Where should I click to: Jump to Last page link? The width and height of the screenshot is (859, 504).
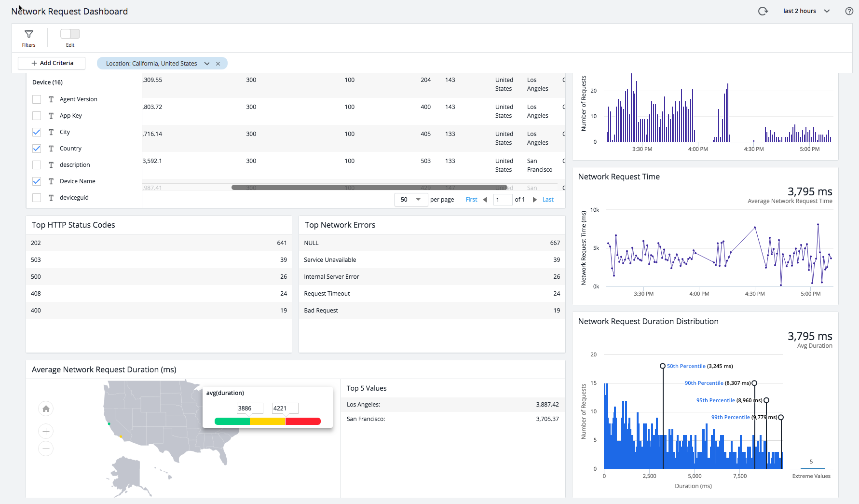click(x=548, y=200)
